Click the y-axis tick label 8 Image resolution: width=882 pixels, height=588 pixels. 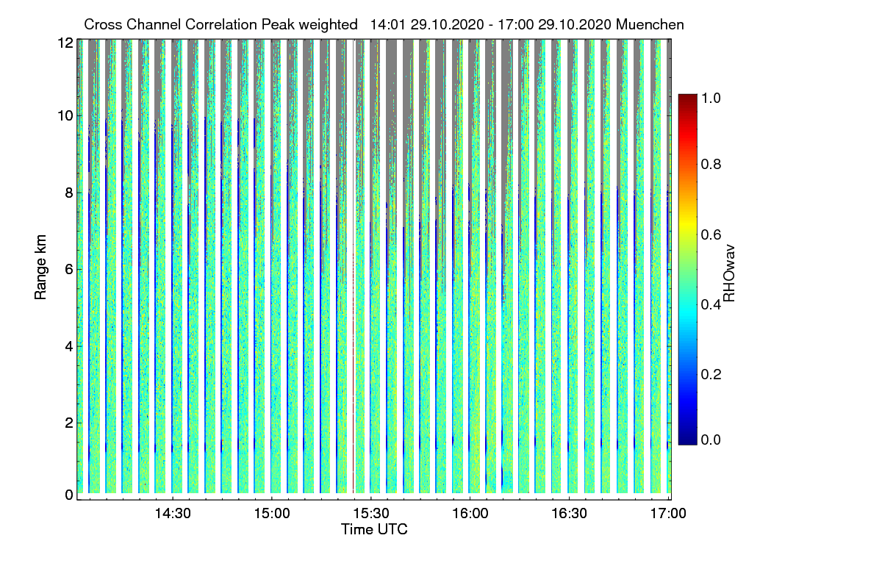tap(69, 193)
